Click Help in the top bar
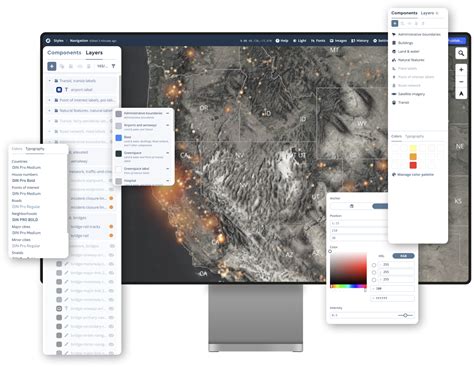474x367 pixels. [282, 41]
